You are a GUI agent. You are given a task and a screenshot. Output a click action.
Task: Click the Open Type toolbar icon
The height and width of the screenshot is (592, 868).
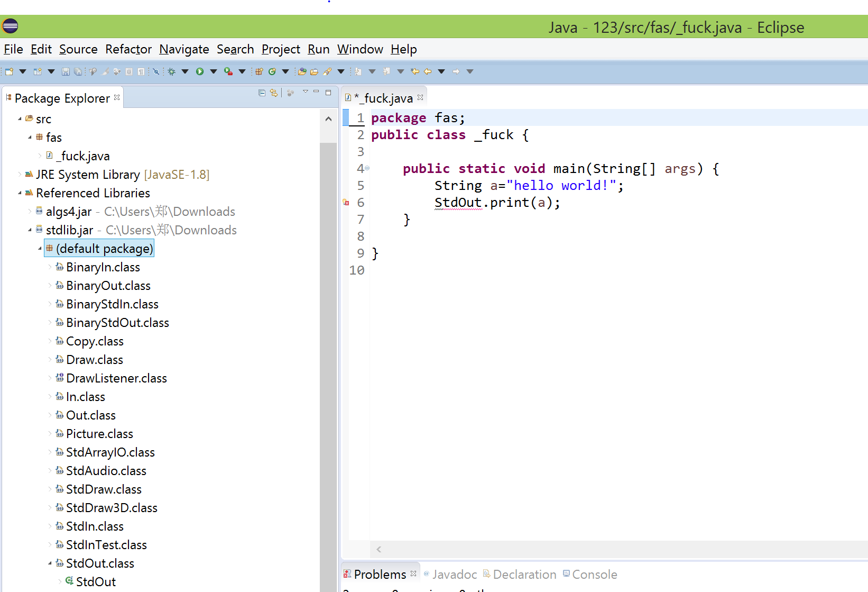(x=302, y=71)
